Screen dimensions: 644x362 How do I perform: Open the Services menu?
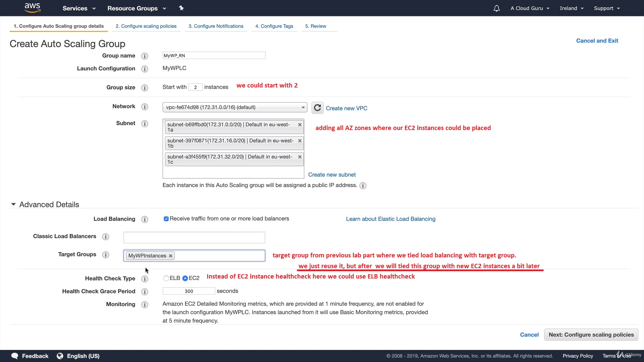coord(79,8)
